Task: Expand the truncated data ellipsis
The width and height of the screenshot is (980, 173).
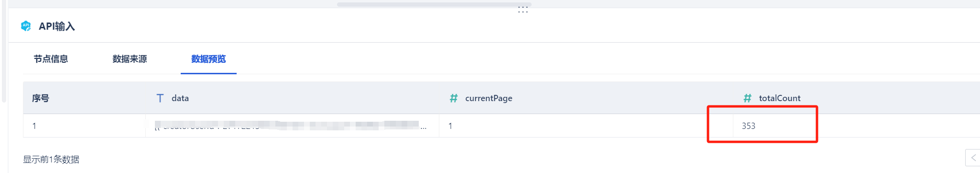Action: 424,127
